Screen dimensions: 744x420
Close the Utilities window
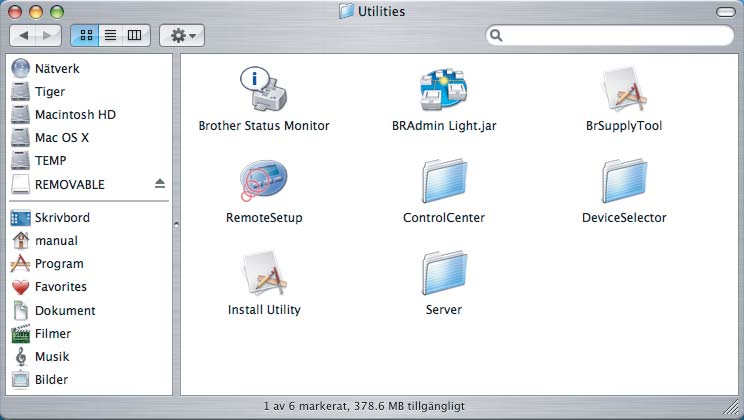[15, 11]
